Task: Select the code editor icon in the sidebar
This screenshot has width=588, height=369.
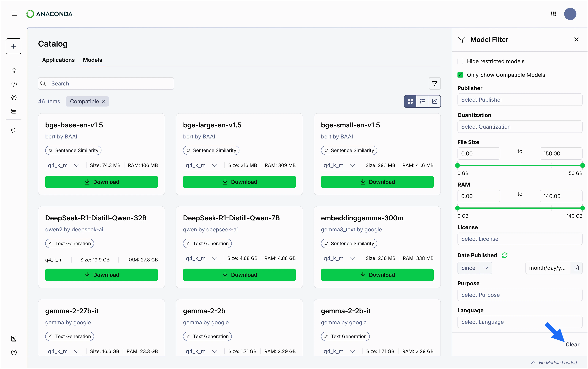Action: pos(14,84)
